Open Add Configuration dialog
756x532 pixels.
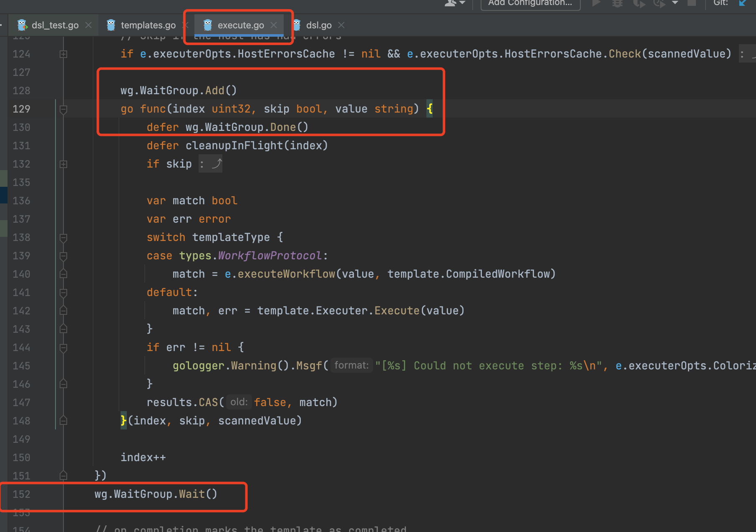[530, 3]
